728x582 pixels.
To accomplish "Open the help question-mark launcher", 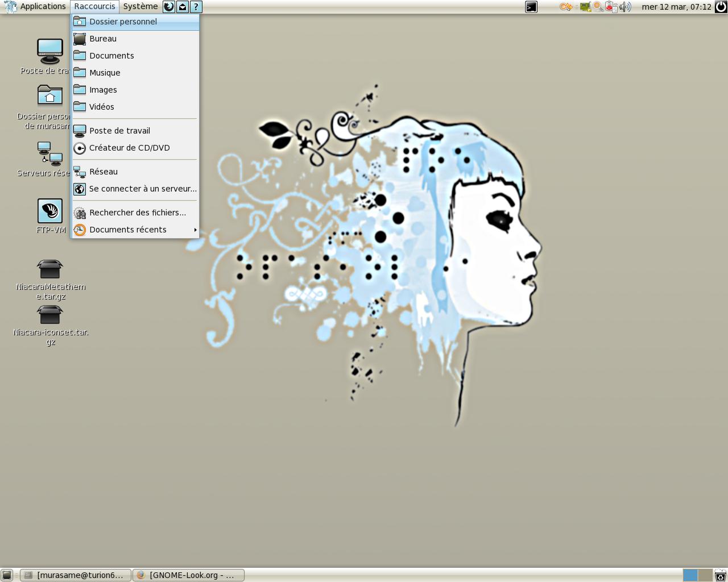I will pos(196,7).
